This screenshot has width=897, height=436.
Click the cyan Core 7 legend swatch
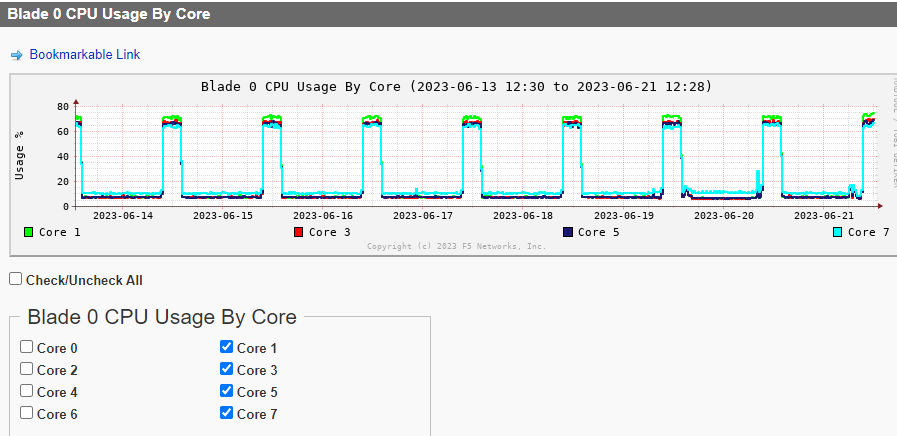click(x=837, y=232)
